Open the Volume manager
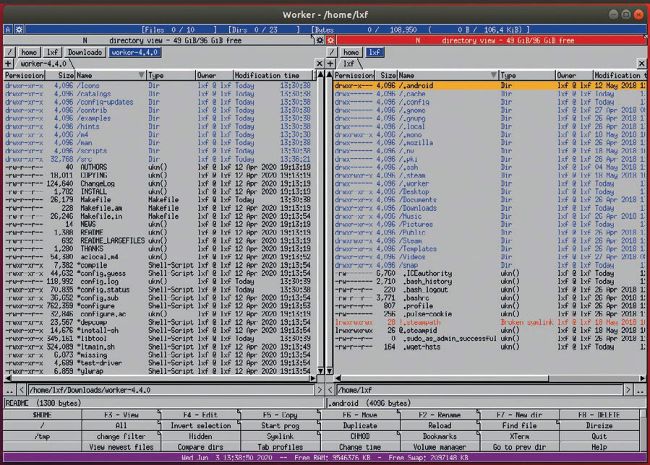 coord(439,447)
